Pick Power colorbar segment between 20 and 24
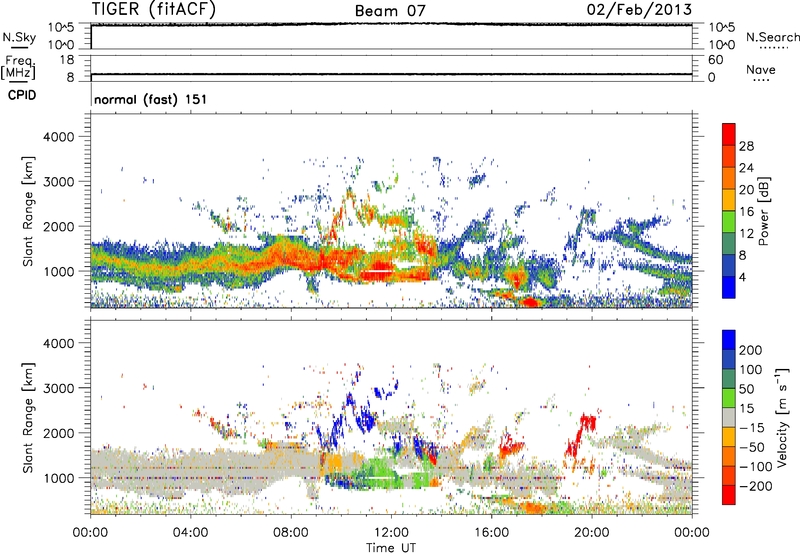This screenshot has width=800, height=554. coord(729,178)
